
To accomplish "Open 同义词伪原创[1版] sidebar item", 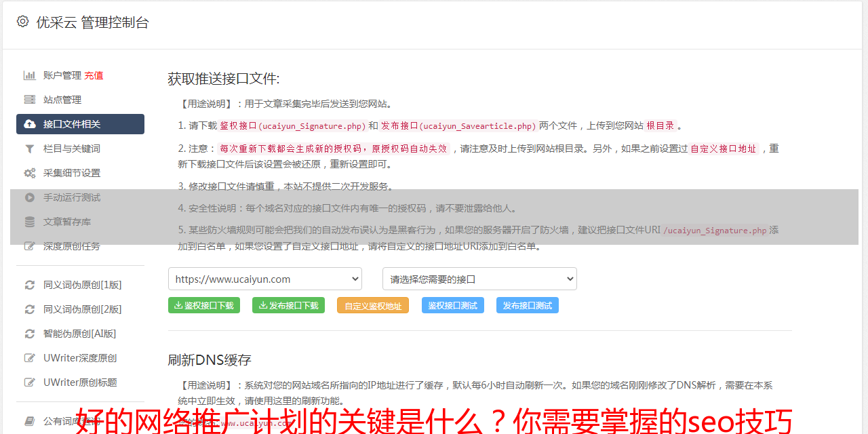I will click(83, 285).
